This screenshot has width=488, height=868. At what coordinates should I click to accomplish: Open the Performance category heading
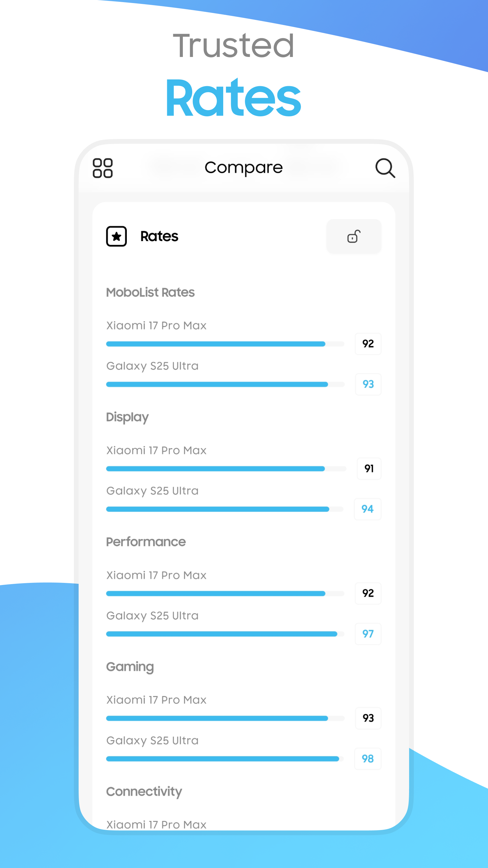(x=146, y=542)
